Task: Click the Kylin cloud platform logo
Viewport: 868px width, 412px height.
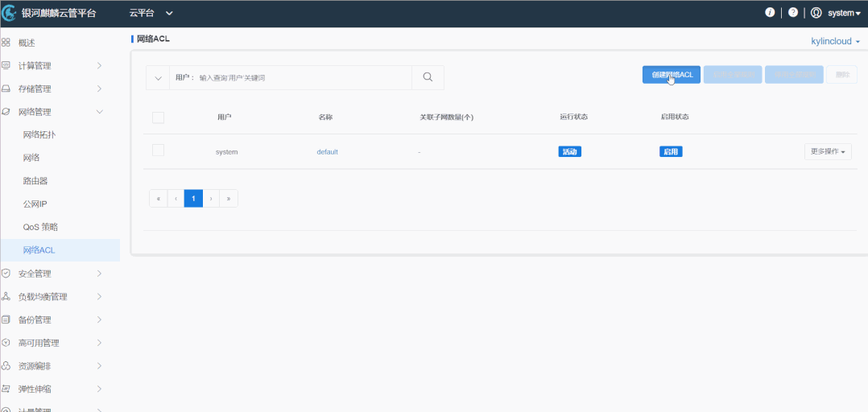Action: (x=10, y=13)
